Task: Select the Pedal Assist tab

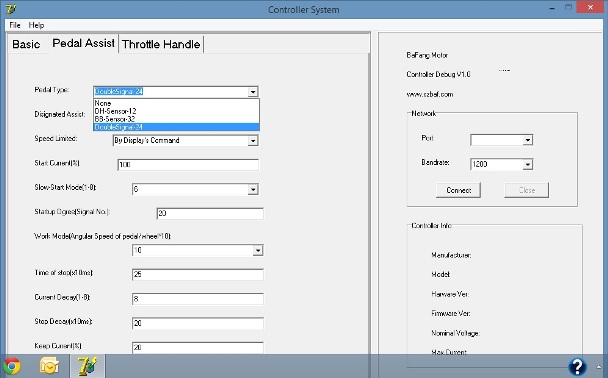Action: tap(83, 43)
